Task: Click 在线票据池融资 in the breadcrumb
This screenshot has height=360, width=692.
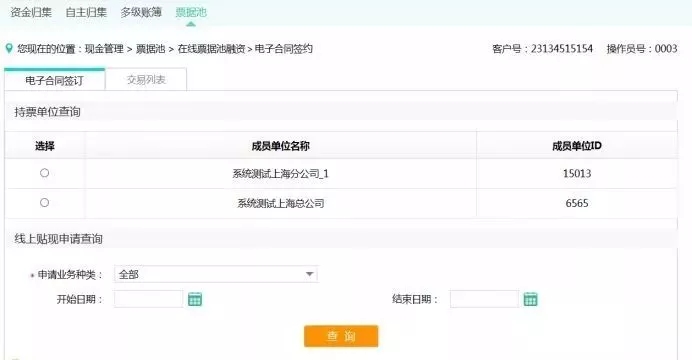Action: point(211,49)
